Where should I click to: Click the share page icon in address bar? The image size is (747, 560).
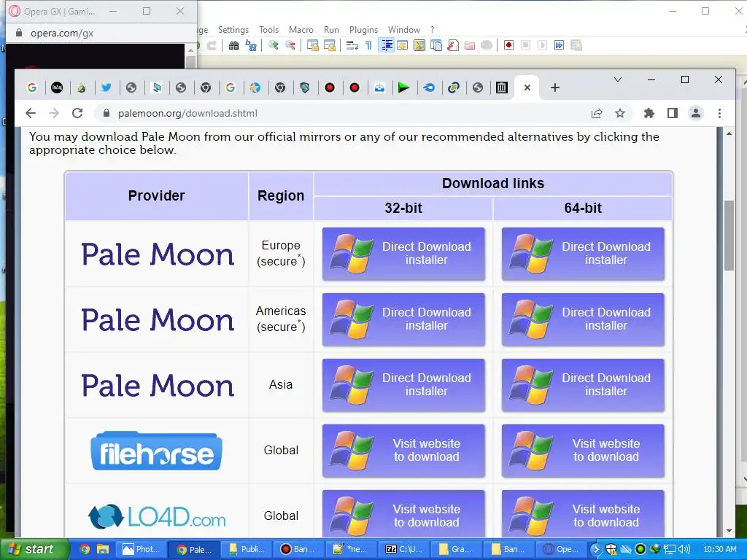[x=597, y=113]
